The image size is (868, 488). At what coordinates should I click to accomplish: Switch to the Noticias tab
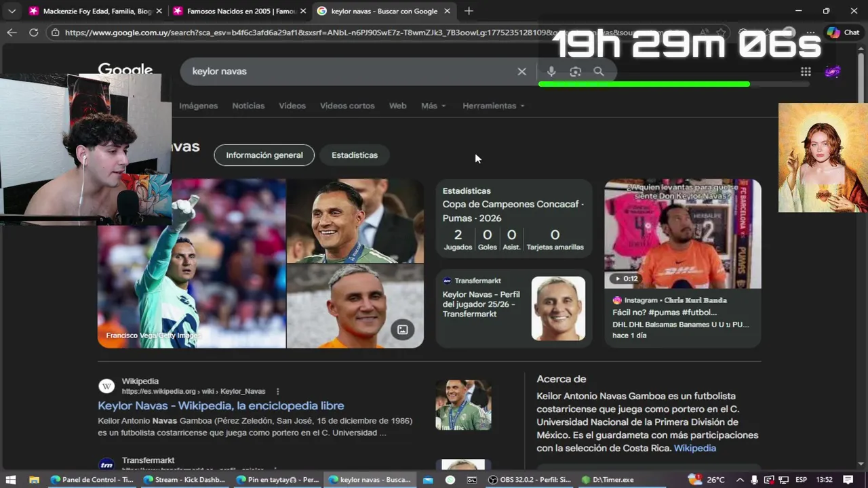tap(248, 106)
